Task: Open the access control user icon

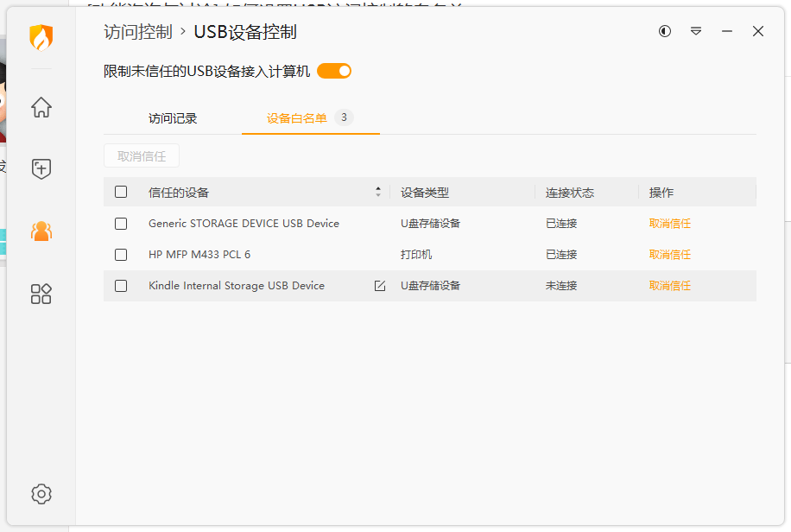Action: pos(41,231)
